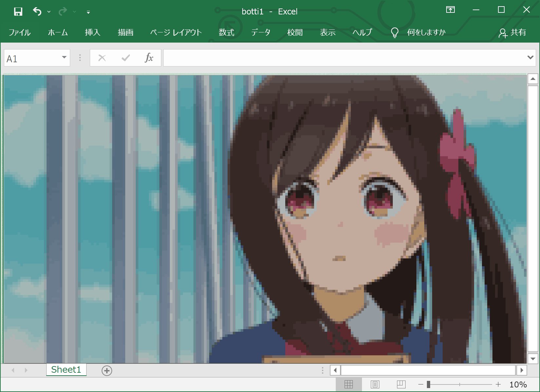Go to next sheet tab arrow
Image resolution: width=540 pixels, height=392 pixels.
click(26, 370)
